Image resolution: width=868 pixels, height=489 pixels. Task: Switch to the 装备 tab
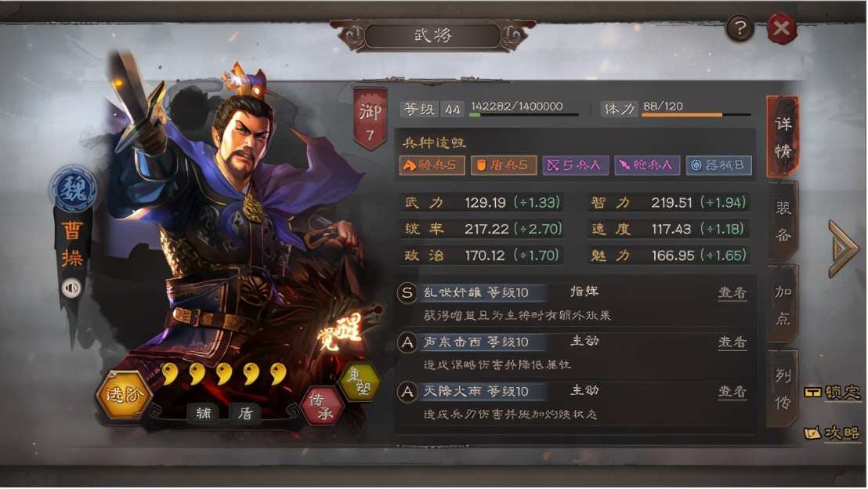(783, 222)
